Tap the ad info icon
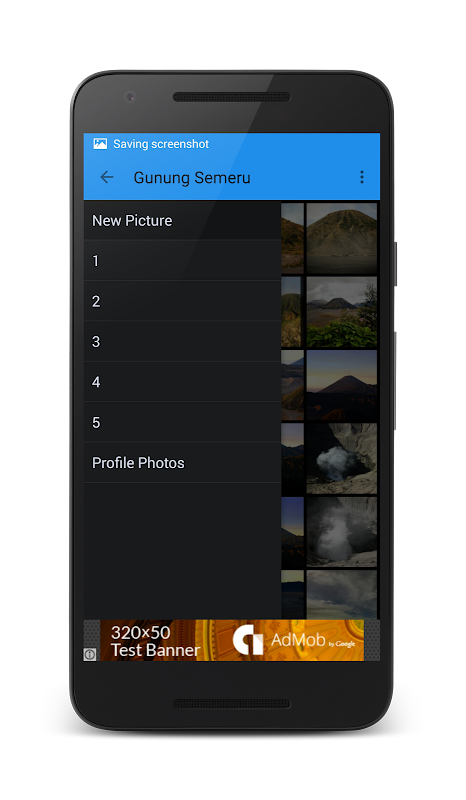This screenshot has width=466, height=800. click(90, 654)
